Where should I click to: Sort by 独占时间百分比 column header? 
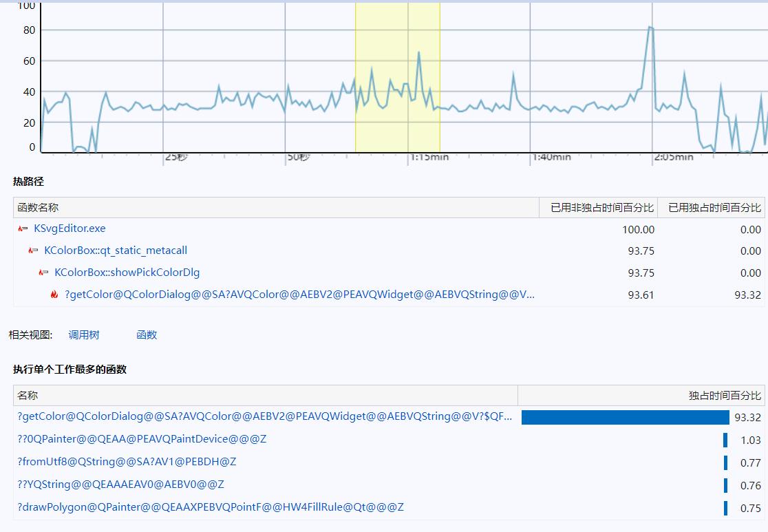coord(641,395)
